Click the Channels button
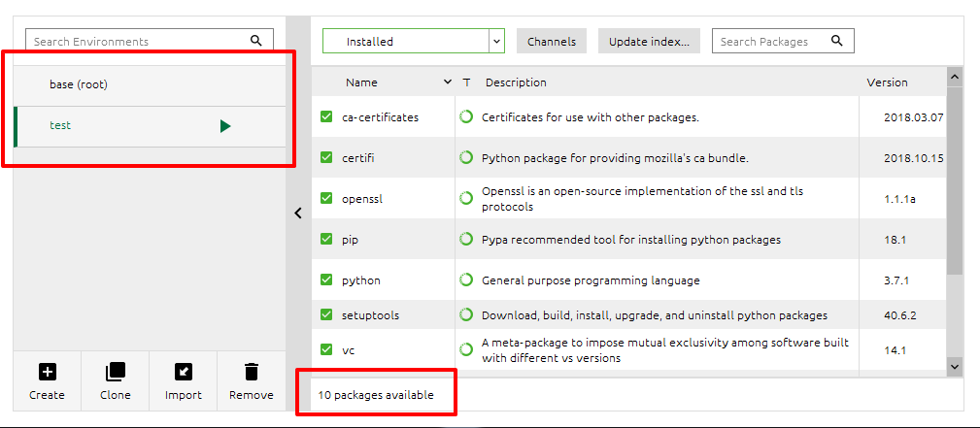The height and width of the screenshot is (428, 980). 552,41
